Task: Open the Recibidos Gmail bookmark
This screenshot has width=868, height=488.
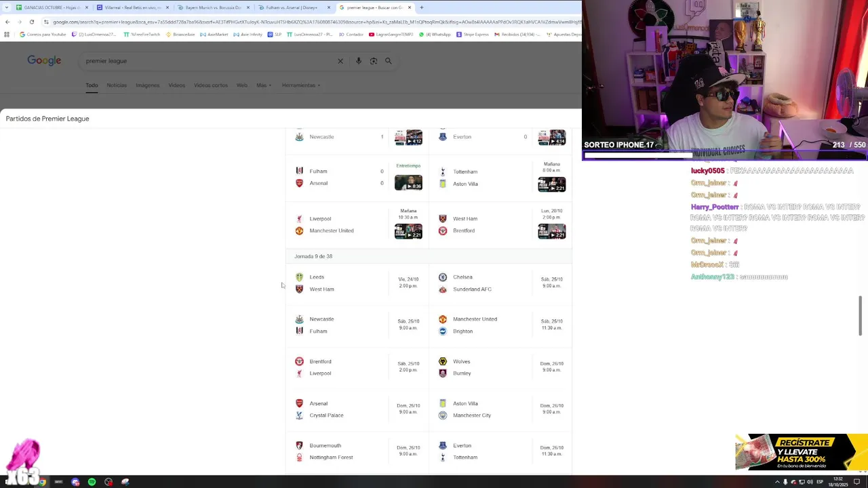Action: coord(517,35)
